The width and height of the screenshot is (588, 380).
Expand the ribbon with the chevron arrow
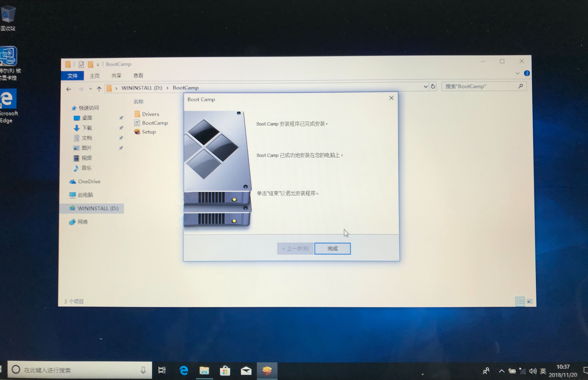[x=517, y=73]
